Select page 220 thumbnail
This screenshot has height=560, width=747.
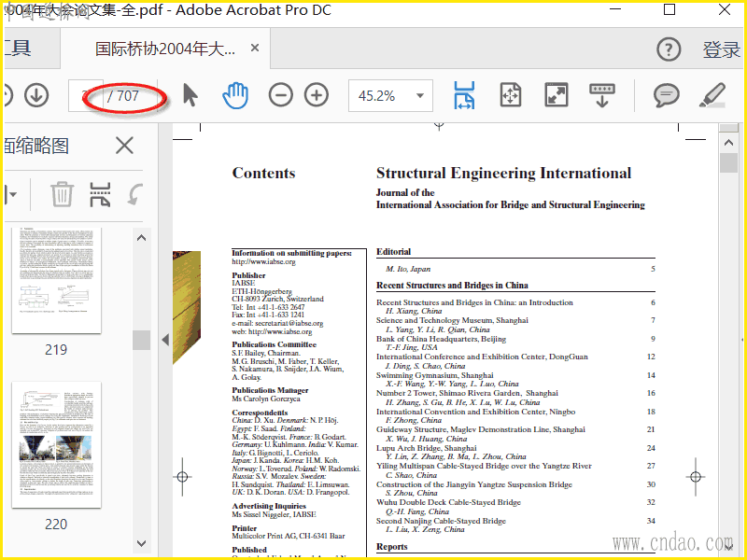(x=56, y=444)
